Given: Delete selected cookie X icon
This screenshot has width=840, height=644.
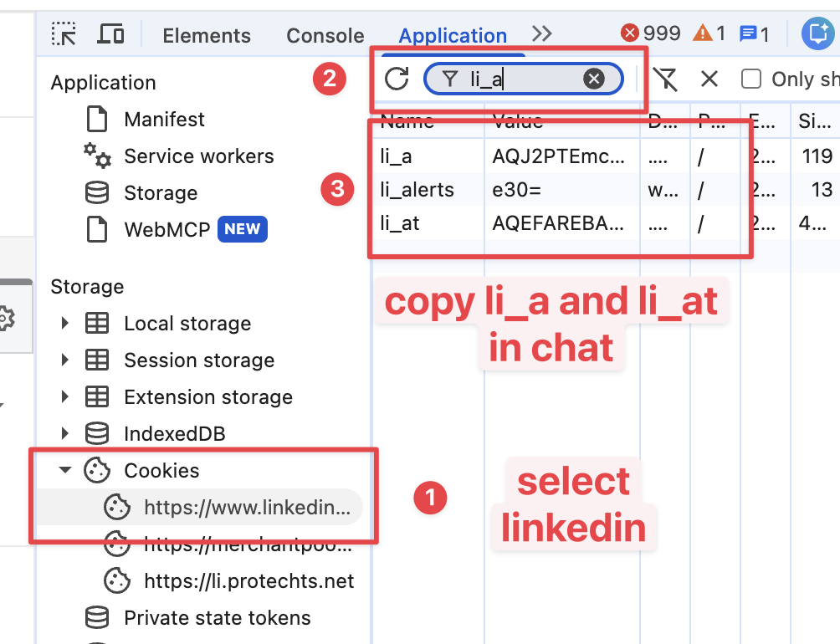Looking at the screenshot, I should (x=709, y=79).
